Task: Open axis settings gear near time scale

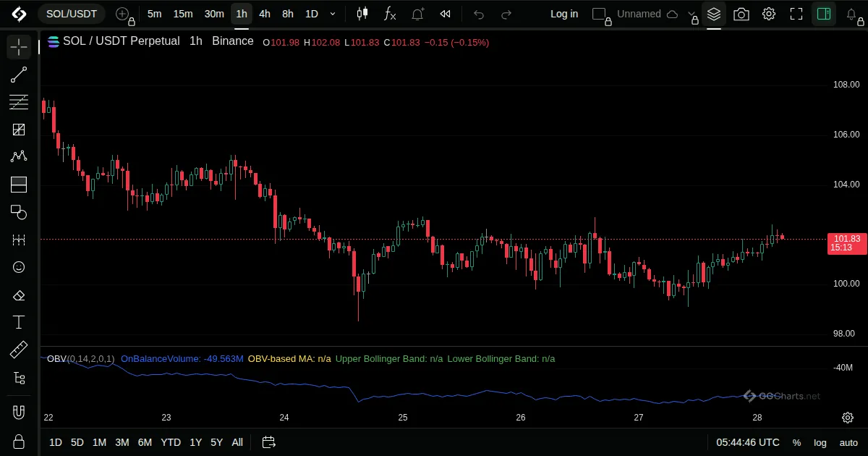Action: [848, 418]
